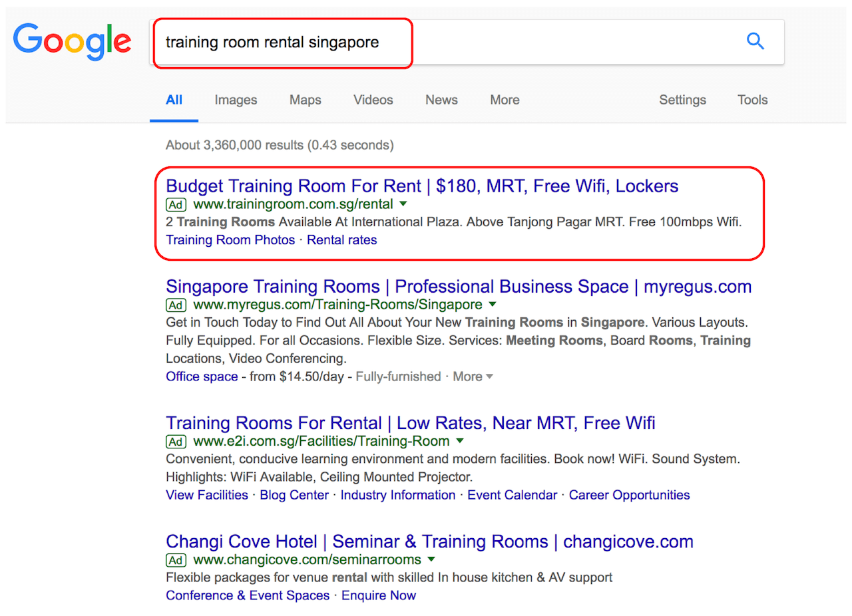Open the Budget Training Room For Rent ad title

422,186
